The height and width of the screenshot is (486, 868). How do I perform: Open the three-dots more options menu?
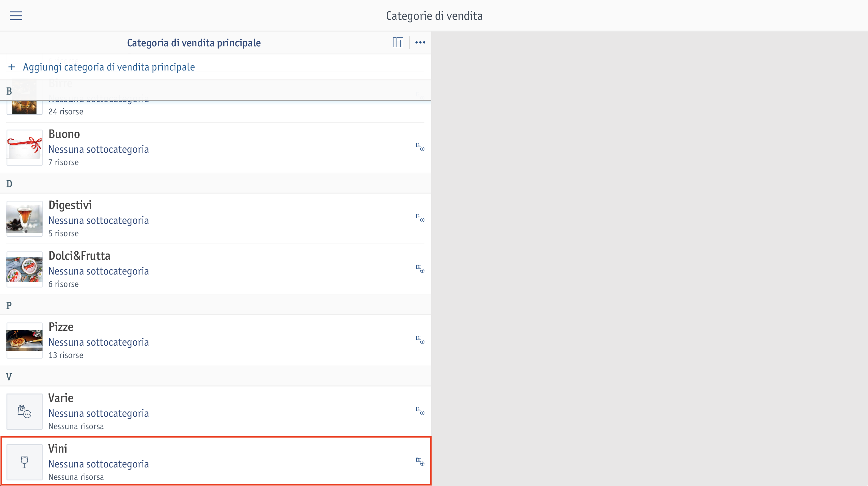pos(420,42)
